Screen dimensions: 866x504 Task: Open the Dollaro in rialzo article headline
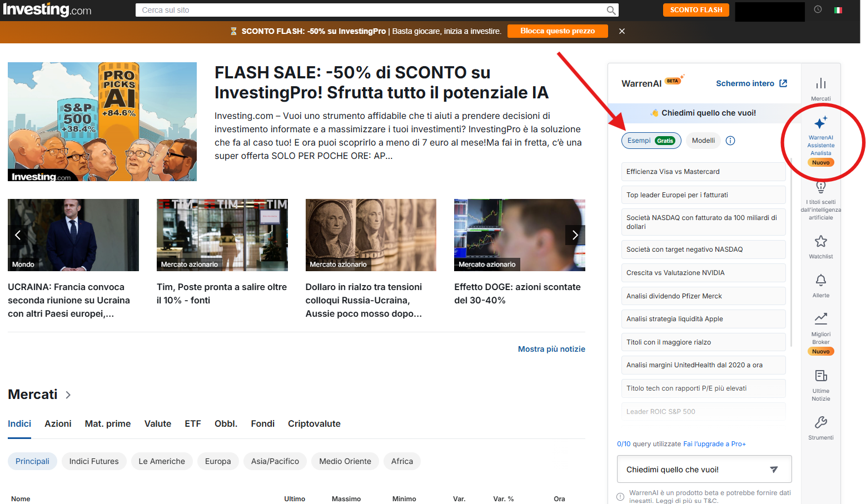tap(364, 301)
